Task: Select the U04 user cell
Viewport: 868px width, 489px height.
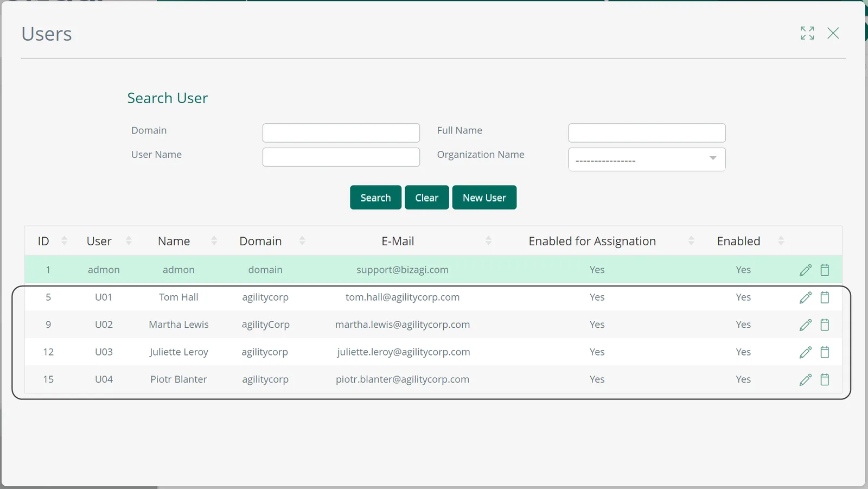Action: [104, 379]
